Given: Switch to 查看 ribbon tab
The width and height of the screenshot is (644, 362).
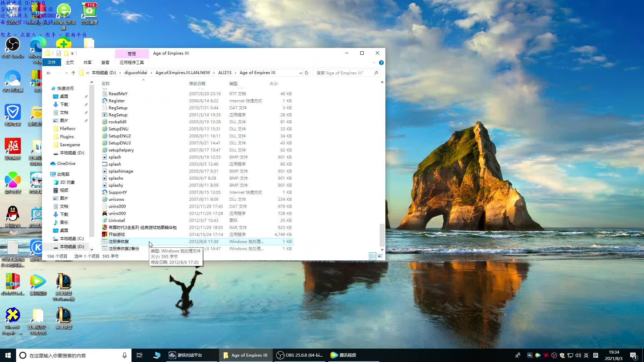Looking at the screenshot, I should coord(105,62).
